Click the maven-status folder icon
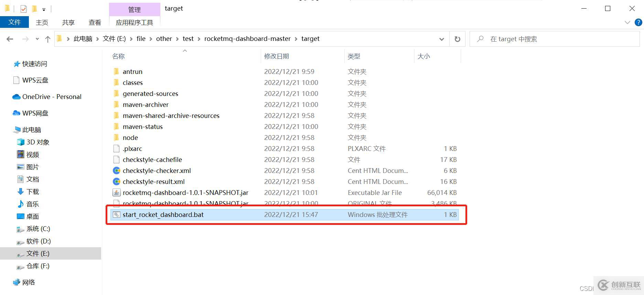644x295 pixels. [116, 127]
